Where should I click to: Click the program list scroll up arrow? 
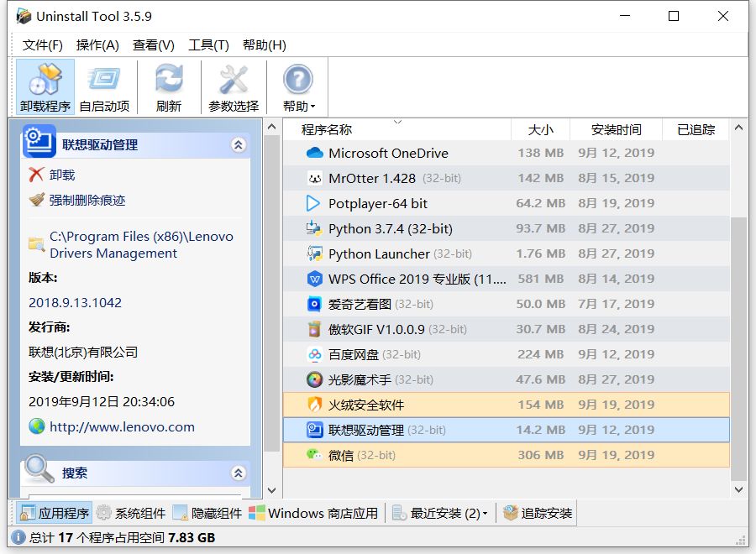[738, 128]
